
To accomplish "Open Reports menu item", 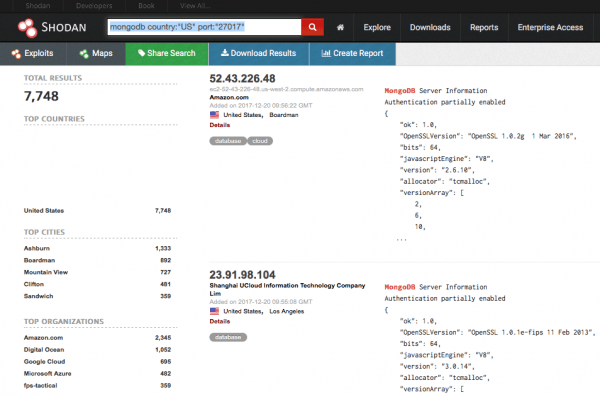I will pyautogui.click(x=484, y=28).
